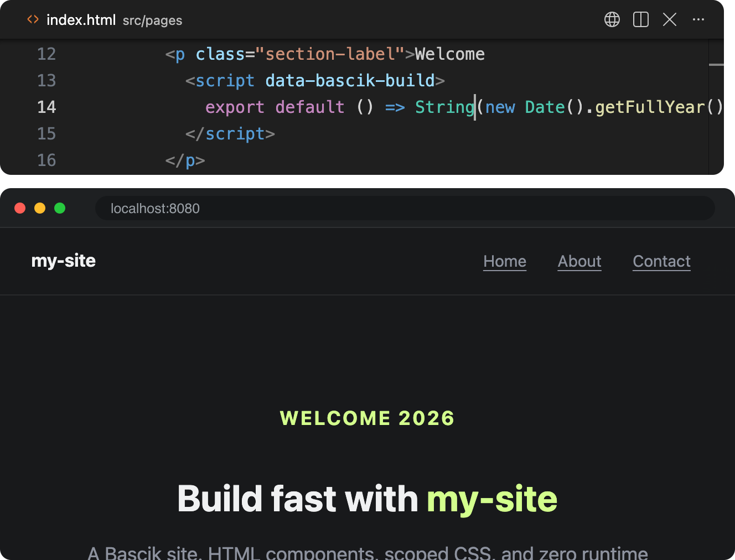Click line number 15 in the gutter
This screenshot has width=735, height=560.
click(x=46, y=134)
